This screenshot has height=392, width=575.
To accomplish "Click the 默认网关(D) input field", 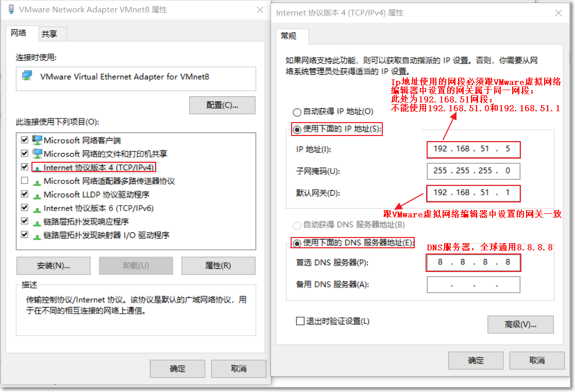I will click(x=473, y=193).
